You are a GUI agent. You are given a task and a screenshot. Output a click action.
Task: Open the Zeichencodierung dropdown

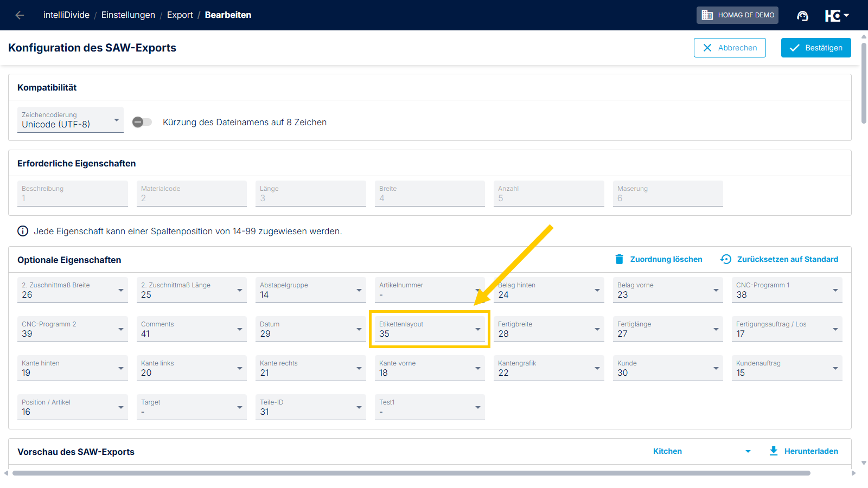pos(71,120)
